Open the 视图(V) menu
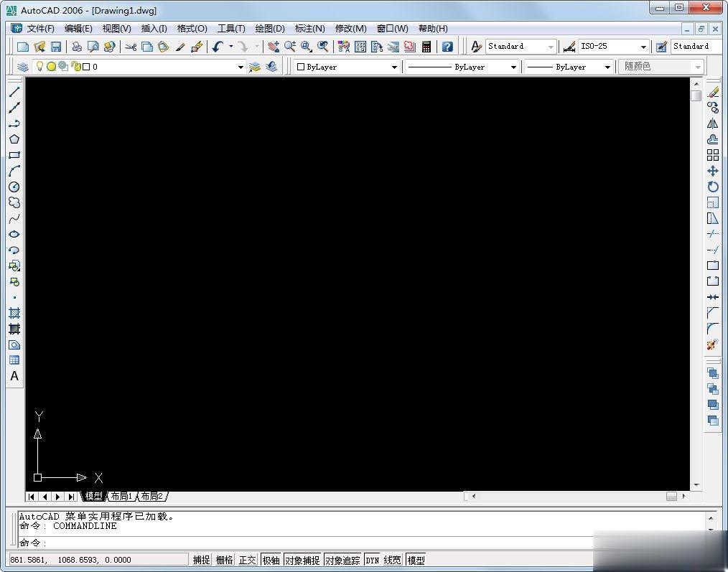This screenshot has width=728, height=572. (116, 28)
